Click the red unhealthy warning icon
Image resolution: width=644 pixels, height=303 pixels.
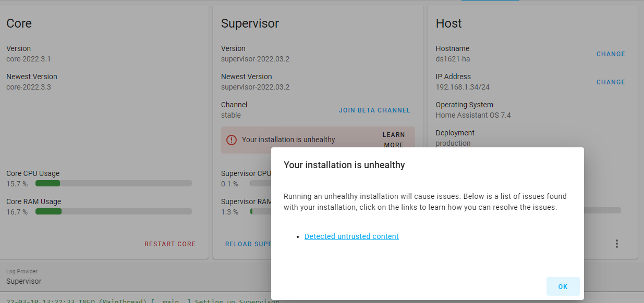click(x=232, y=140)
